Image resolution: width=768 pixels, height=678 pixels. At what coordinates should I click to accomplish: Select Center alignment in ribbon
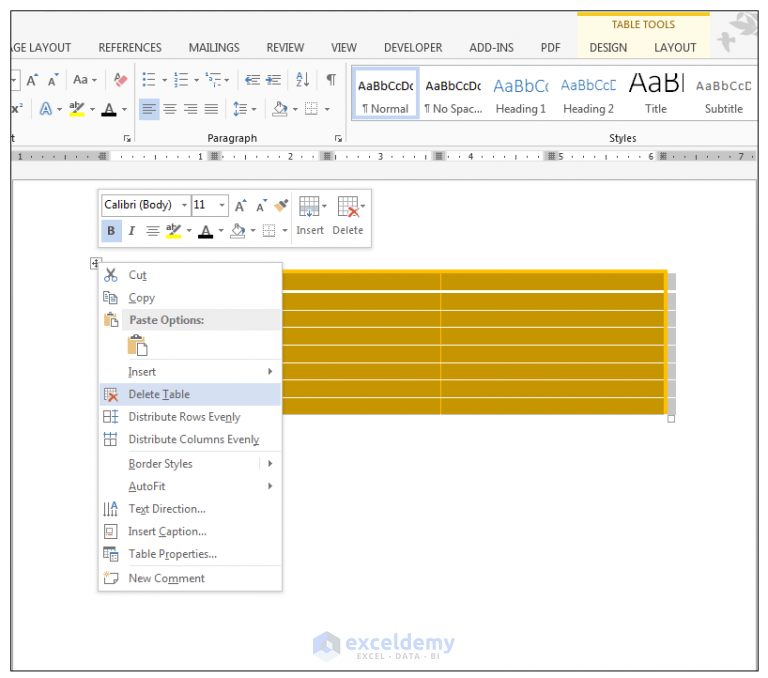point(170,109)
